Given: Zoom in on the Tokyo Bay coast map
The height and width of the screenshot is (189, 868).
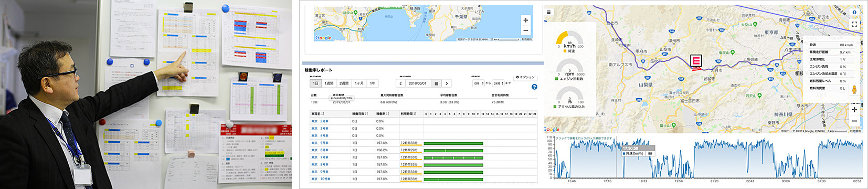Looking at the screenshot, I should click(x=525, y=20).
